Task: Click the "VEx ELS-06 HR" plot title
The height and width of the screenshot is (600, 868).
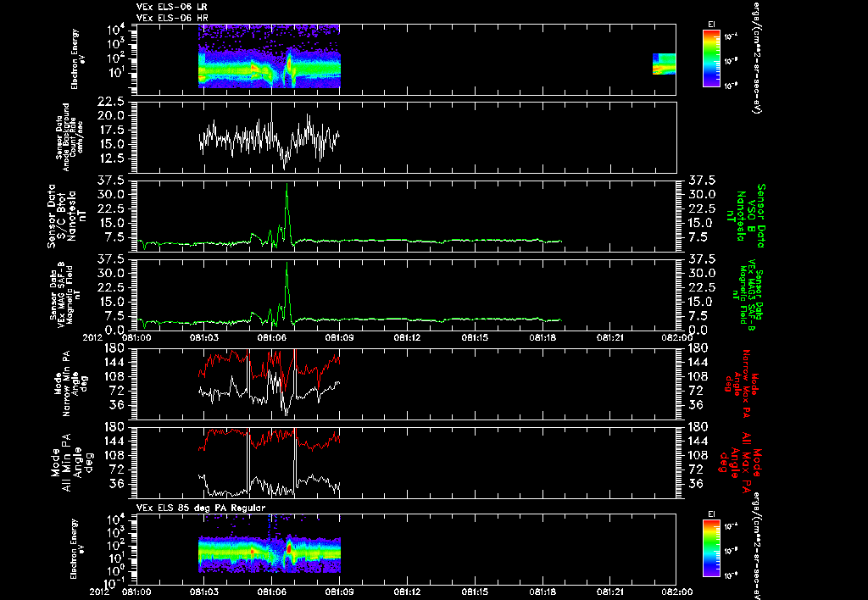Action: [x=172, y=19]
